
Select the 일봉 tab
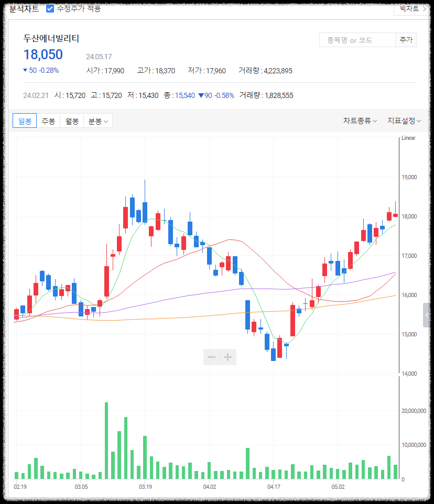pyautogui.click(x=25, y=121)
